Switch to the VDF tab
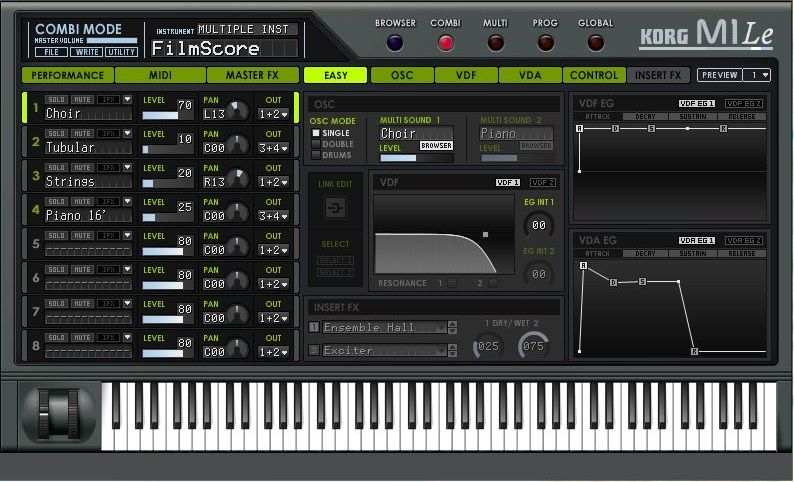 (466, 75)
